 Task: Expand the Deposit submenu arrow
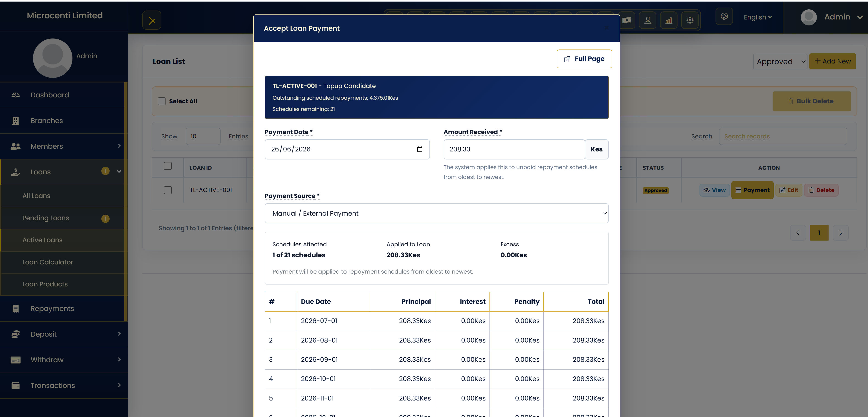pyautogui.click(x=119, y=334)
